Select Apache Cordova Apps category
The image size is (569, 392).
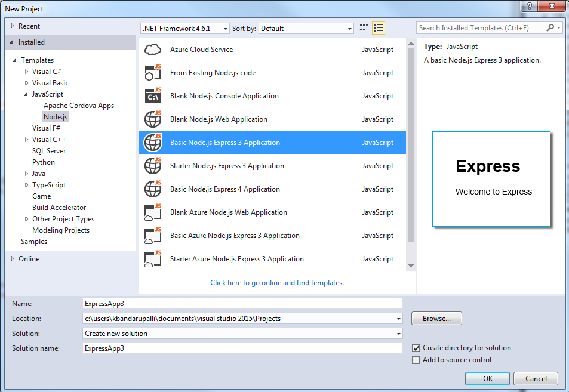(x=79, y=106)
